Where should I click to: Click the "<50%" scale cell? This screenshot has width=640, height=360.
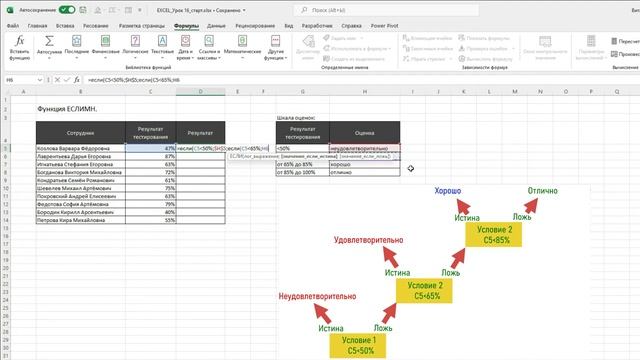click(302, 149)
